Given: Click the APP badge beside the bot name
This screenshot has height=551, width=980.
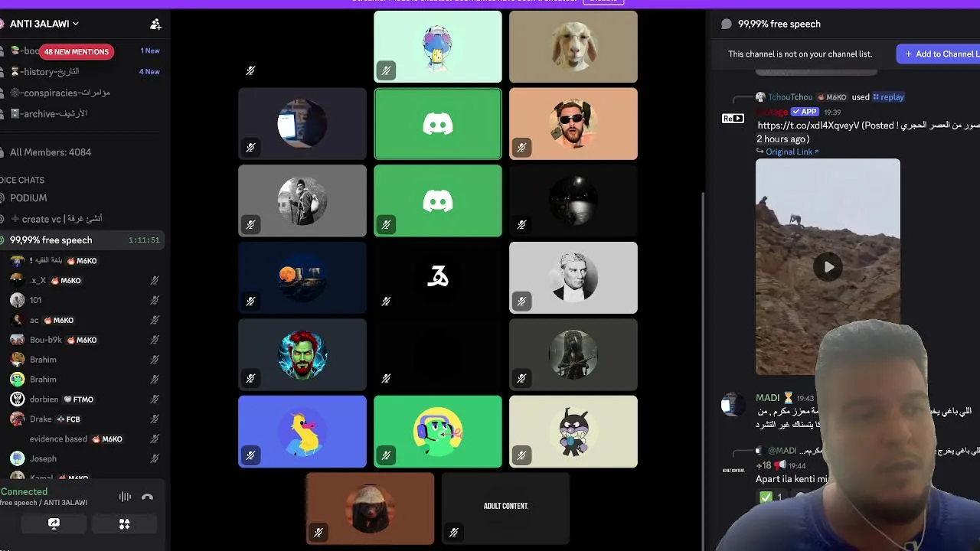Looking at the screenshot, I should (805, 112).
